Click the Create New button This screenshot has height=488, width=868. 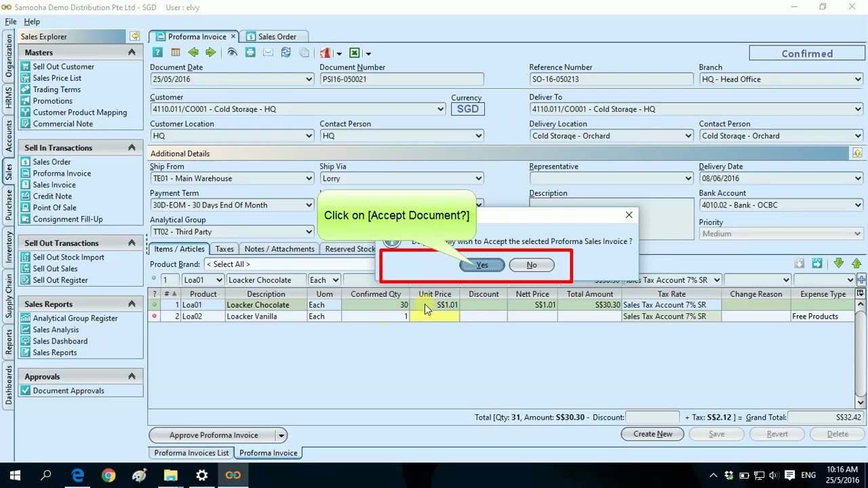click(652, 434)
